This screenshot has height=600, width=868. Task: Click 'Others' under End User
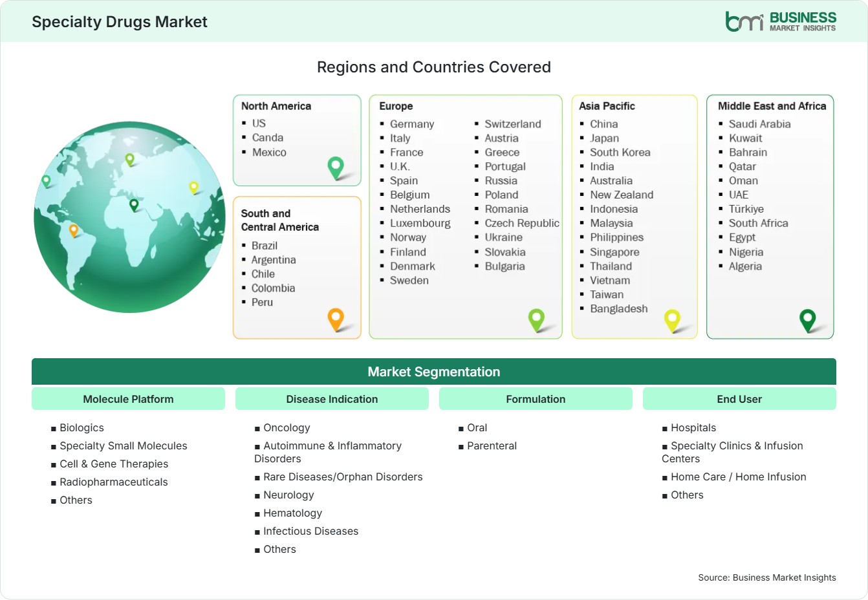coord(687,495)
